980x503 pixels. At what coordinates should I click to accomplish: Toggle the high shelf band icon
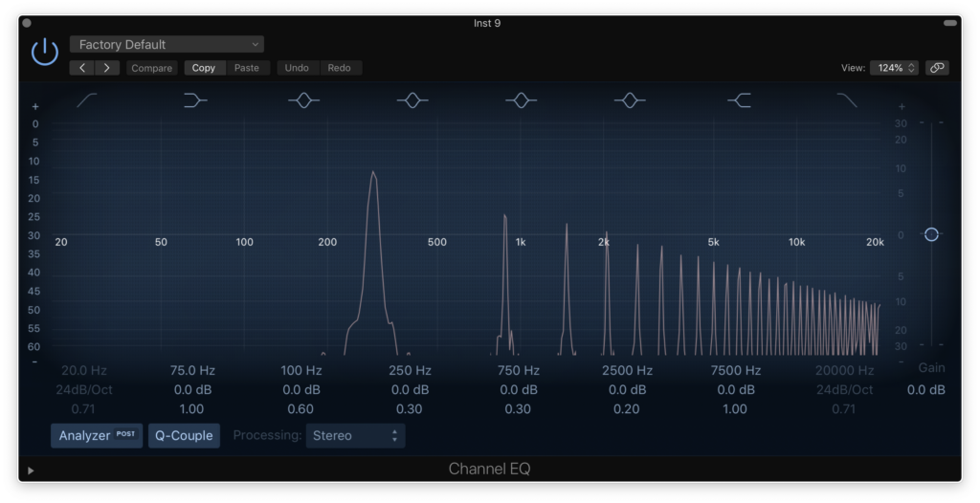click(739, 99)
